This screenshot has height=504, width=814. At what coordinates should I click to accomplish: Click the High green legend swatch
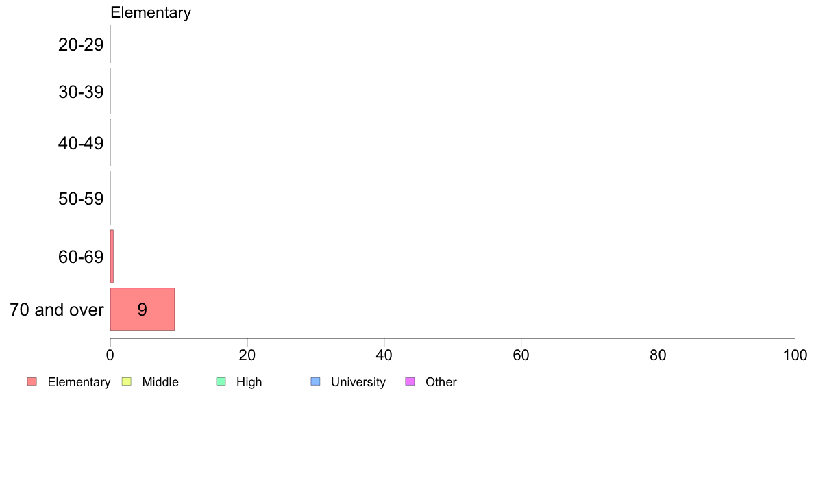221,381
